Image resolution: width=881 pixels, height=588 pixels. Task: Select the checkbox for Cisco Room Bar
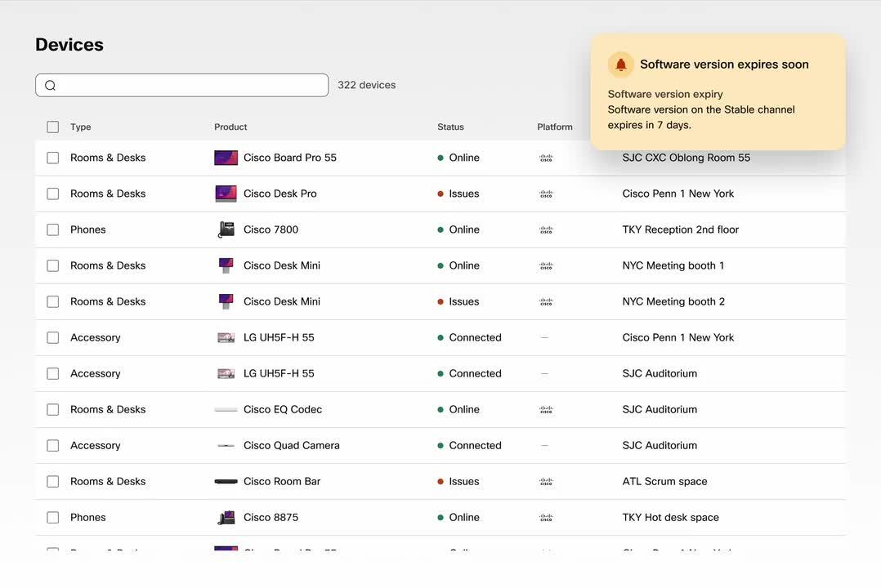(x=53, y=481)
